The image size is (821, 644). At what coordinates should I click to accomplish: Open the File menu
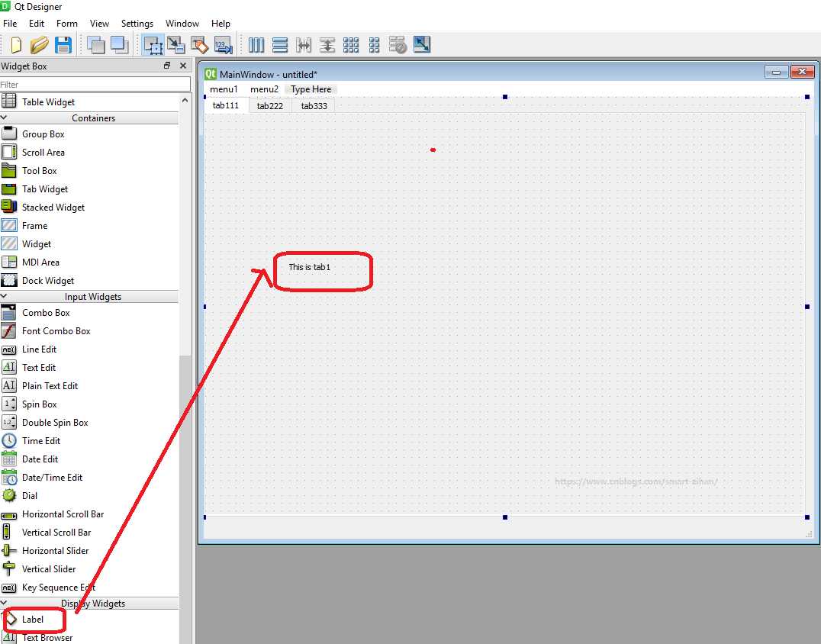tap(10, 24)
